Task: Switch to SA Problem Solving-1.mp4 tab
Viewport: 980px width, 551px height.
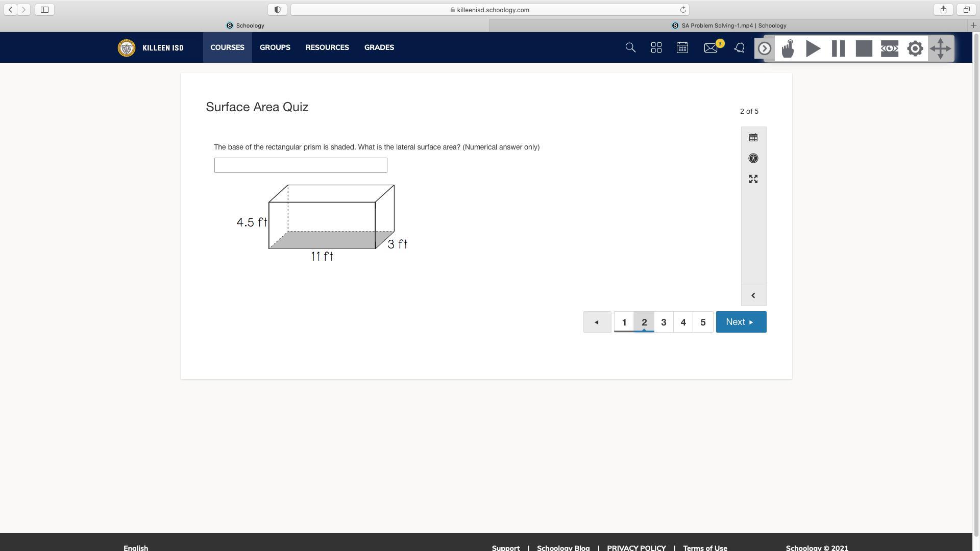Action: (729, 26)
